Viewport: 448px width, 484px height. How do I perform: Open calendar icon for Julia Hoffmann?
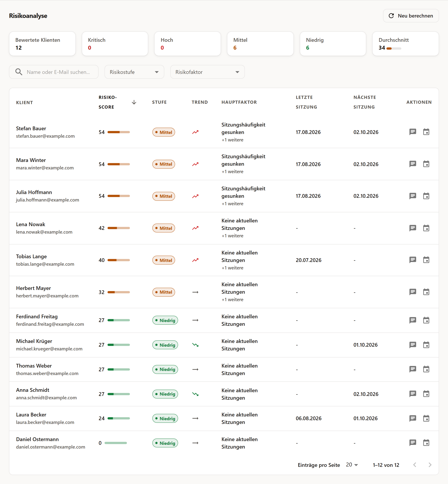pyautogui.click(x=426, y=196)
